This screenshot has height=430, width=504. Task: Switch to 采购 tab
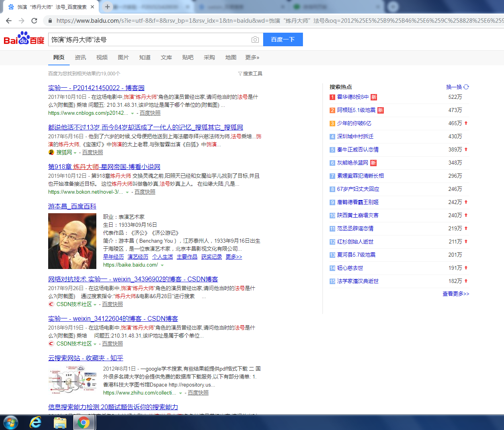coord(209,57)
